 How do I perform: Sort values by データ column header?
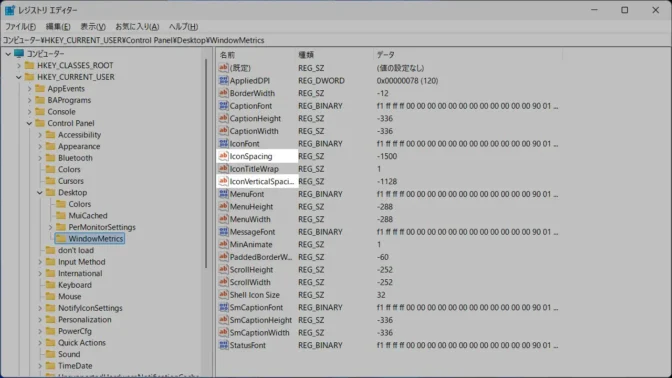(468, 55)
